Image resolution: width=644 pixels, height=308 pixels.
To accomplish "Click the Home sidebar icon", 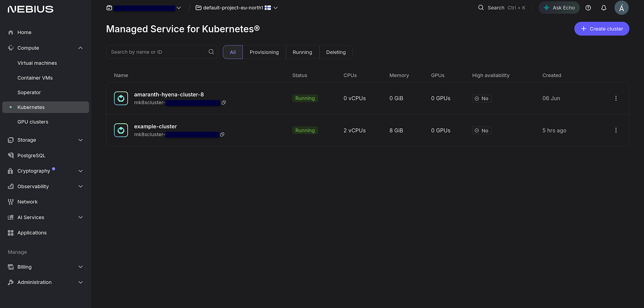I will (11, 33).
